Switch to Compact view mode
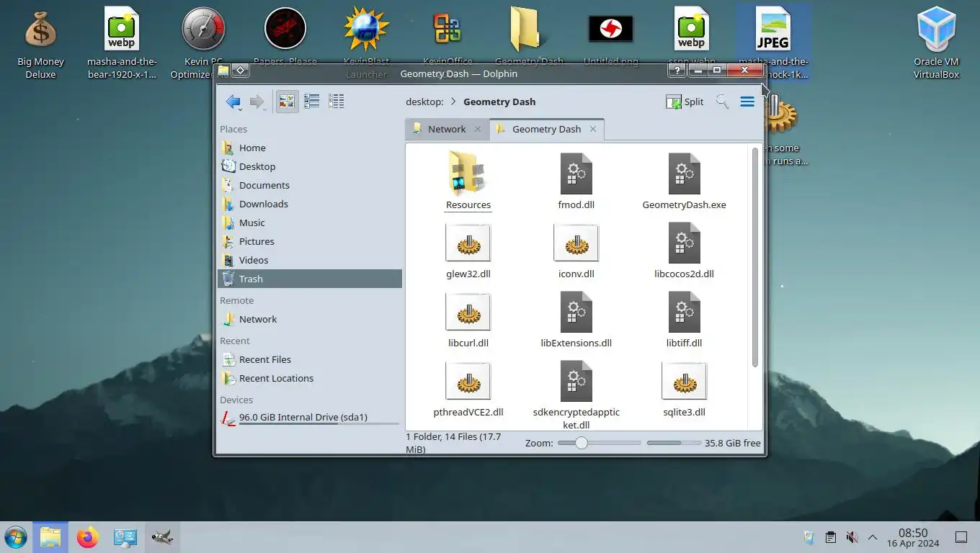The image size is (980, 553). (x=311, y=102)
